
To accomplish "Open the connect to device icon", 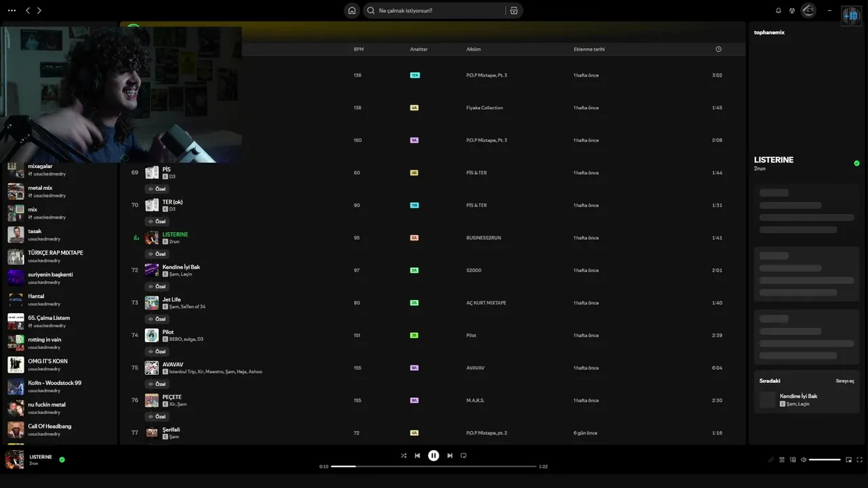I will click(x=793, y=460).
